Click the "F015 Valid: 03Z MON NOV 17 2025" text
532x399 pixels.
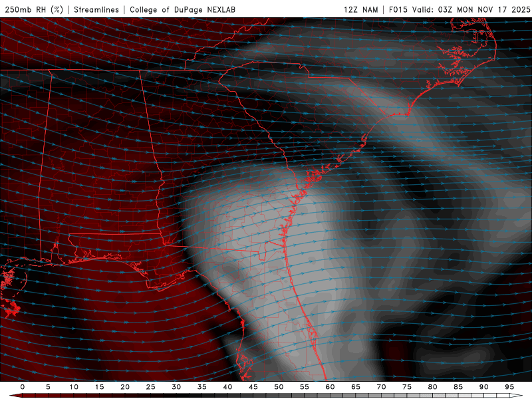[460, 9]
